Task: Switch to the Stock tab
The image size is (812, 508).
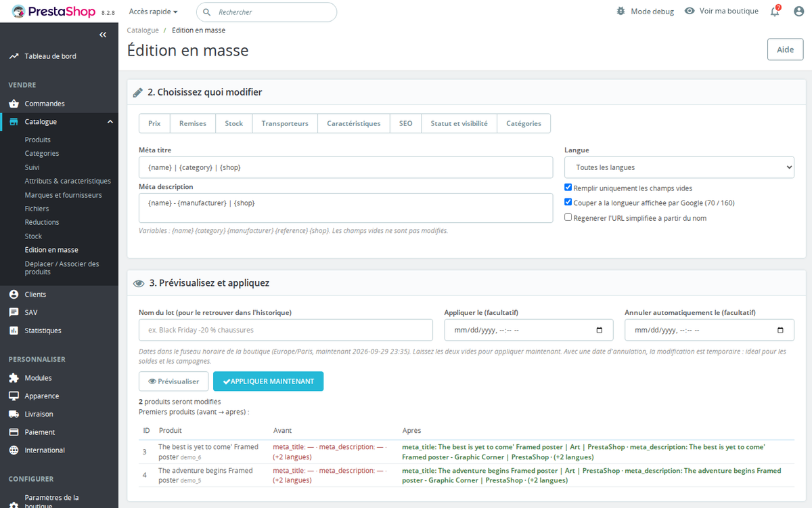Action: 234,123
